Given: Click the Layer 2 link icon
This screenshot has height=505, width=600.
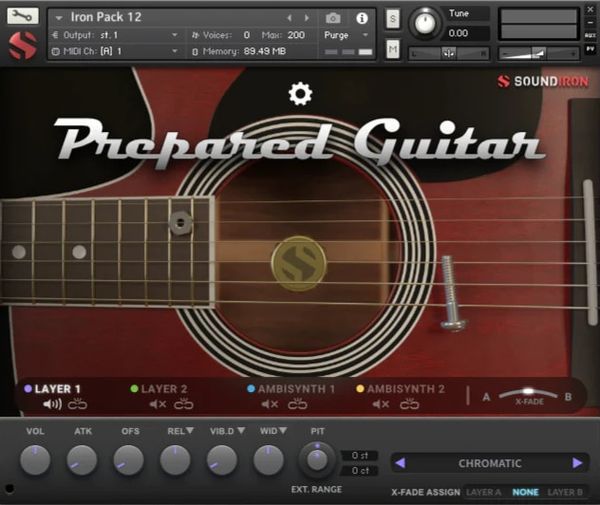Looking at the screenshot, I should tap(184, 404).
